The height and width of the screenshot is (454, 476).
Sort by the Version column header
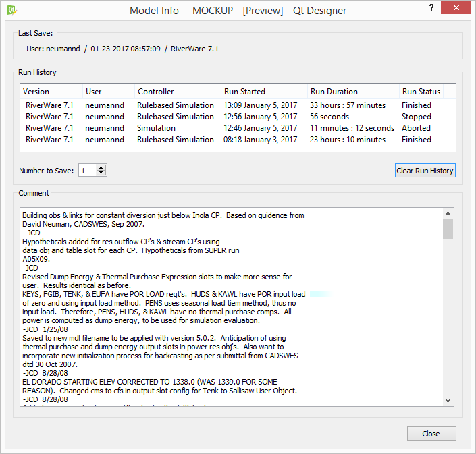(x=51, y=92)
